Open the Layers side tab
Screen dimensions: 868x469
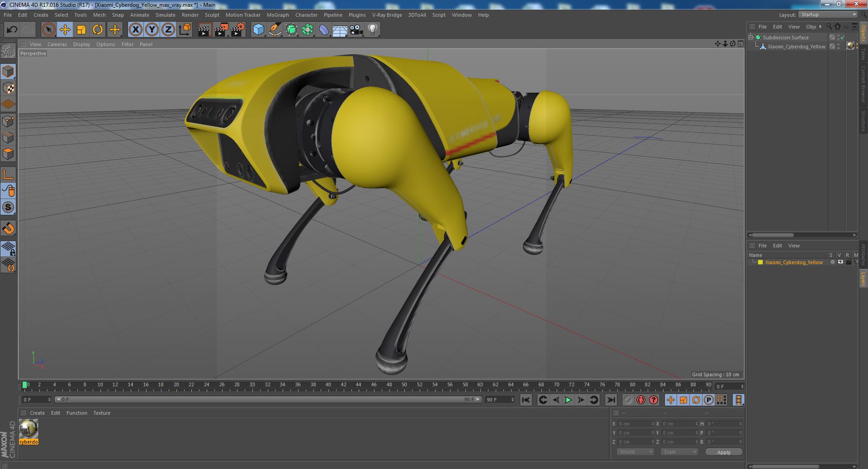point(863,279)
